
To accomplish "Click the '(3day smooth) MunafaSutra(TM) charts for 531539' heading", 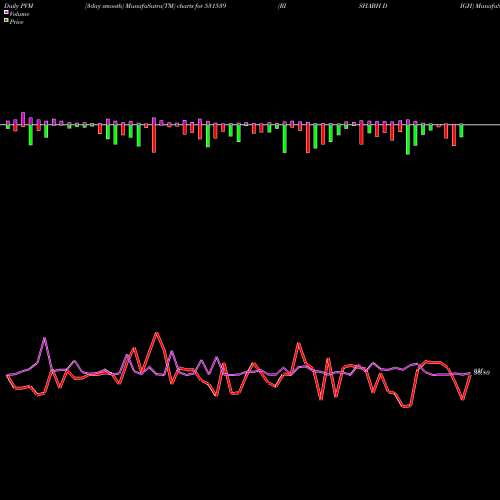I will tap(155, 6).
